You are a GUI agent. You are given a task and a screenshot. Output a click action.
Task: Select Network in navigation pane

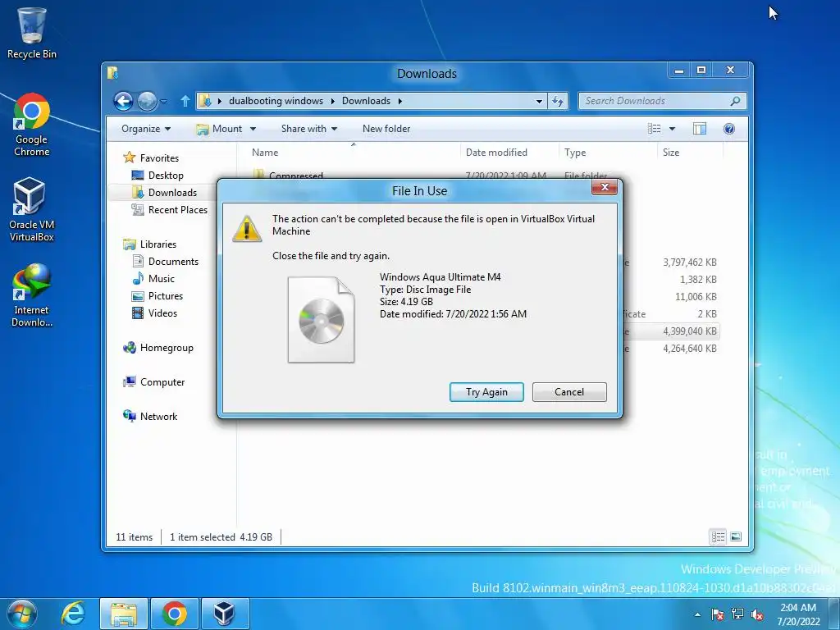point(158,416)
